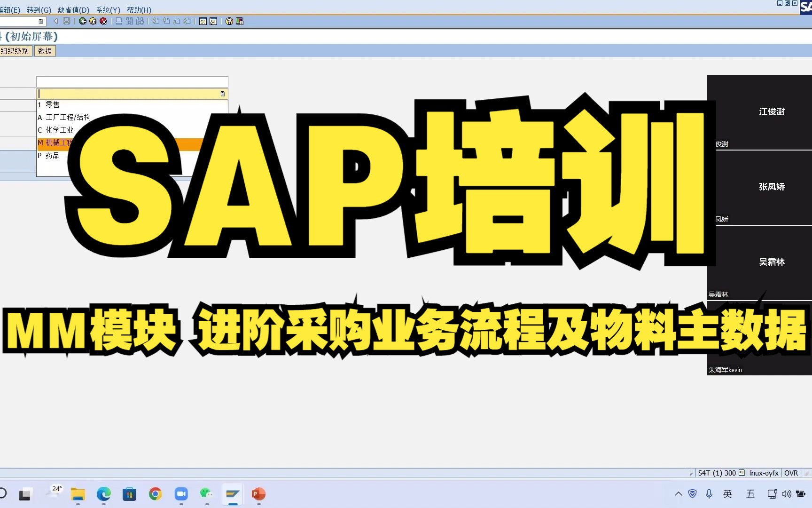Toggle OVR insert mode in status bar
Viewport: 812px width, 508px height.
pyautogui.click(x=791, y=473)
